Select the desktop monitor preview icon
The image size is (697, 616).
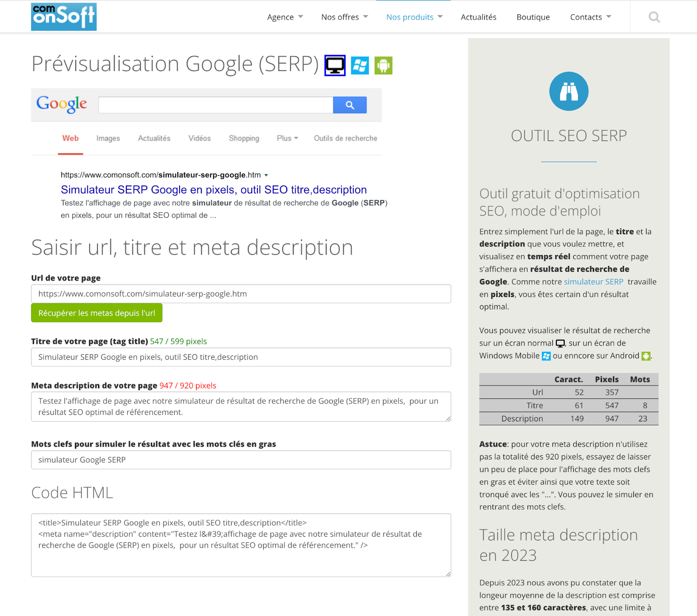335,66
